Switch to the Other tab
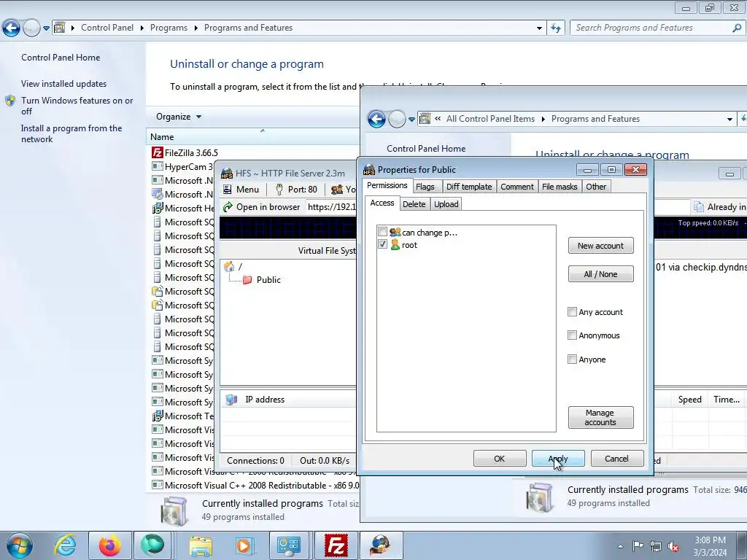 click(x=596, y=187)
